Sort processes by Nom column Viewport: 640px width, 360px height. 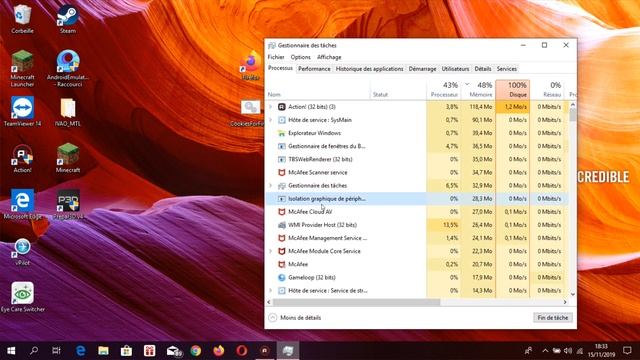click(x=318, y=89)
